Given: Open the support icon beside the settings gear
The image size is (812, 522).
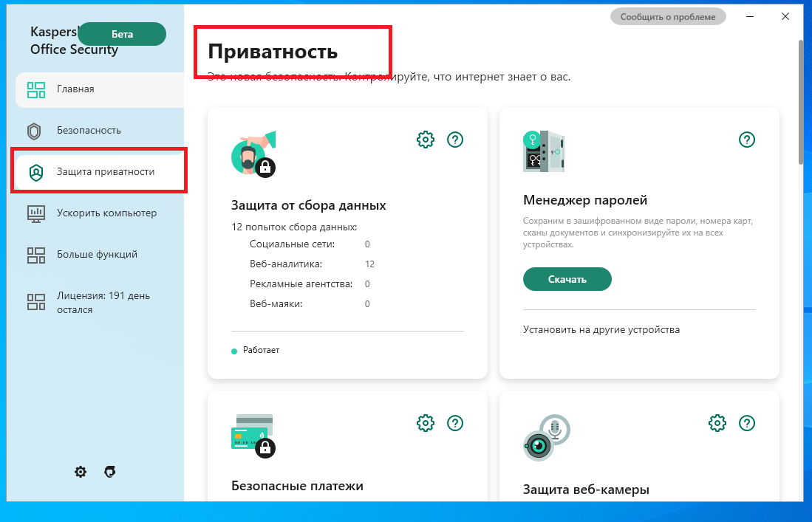Looking at the screenshot, I should pos(110,472).
